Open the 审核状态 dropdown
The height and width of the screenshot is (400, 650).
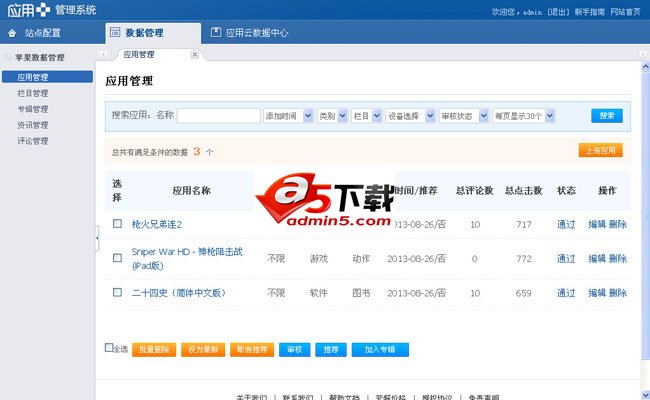463,116
